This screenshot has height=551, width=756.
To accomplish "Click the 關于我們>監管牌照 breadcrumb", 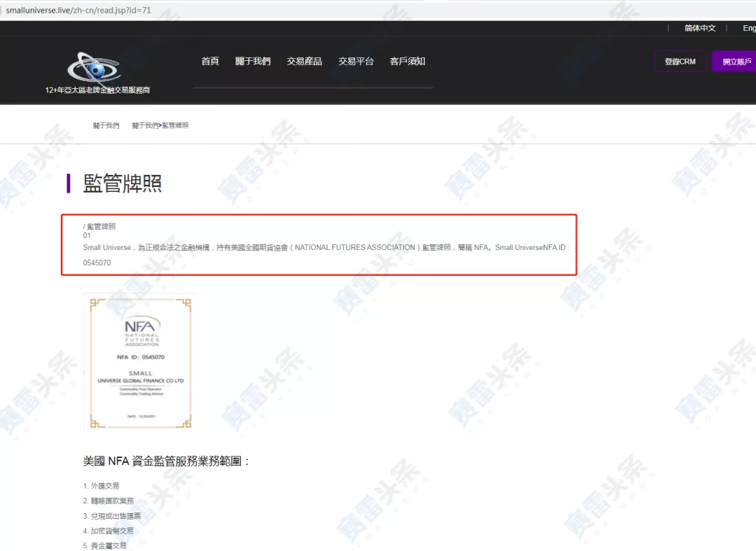I will tap(160, 125).
